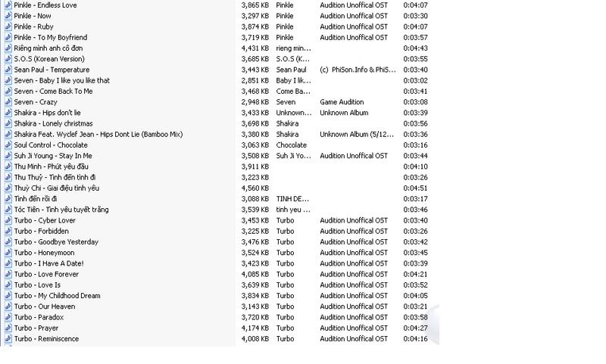Select Turbo - I Have A Date! track
606x364 pixels.
pos(48,263)
